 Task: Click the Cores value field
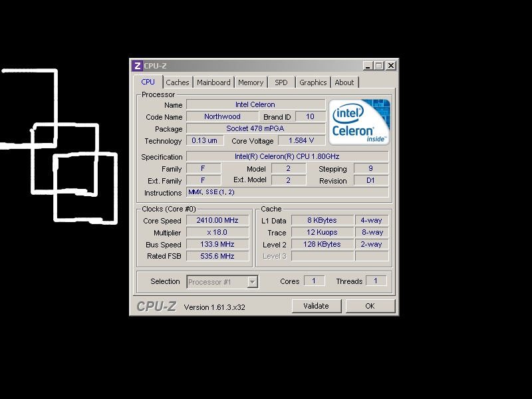314,281
